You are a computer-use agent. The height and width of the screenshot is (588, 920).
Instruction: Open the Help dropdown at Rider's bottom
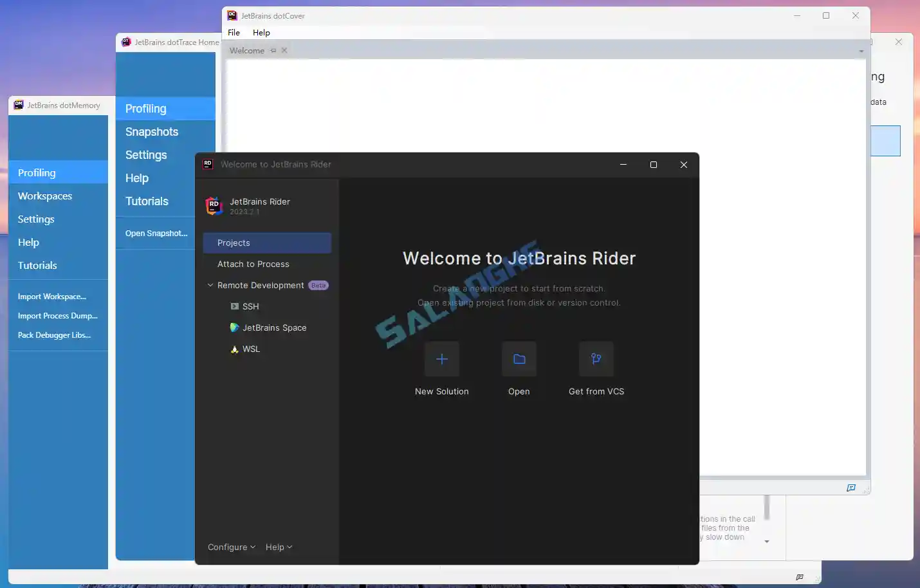tap(279, 547)
